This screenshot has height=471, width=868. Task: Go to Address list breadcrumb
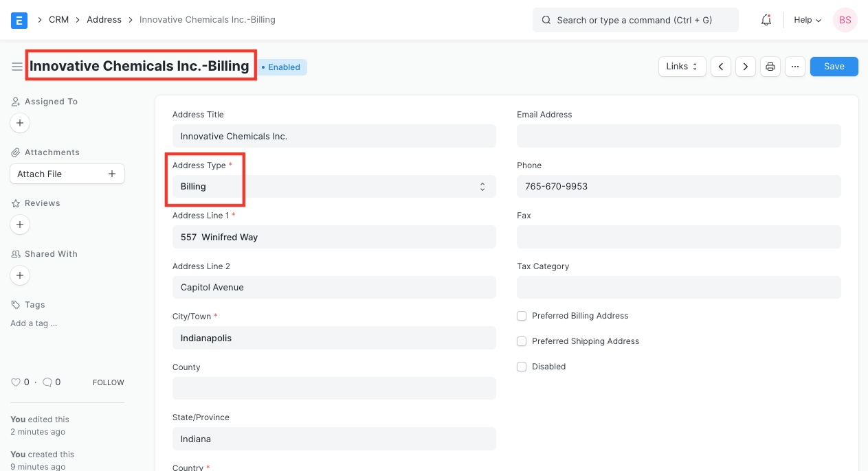pyautogui.click(x=104, y=20)
